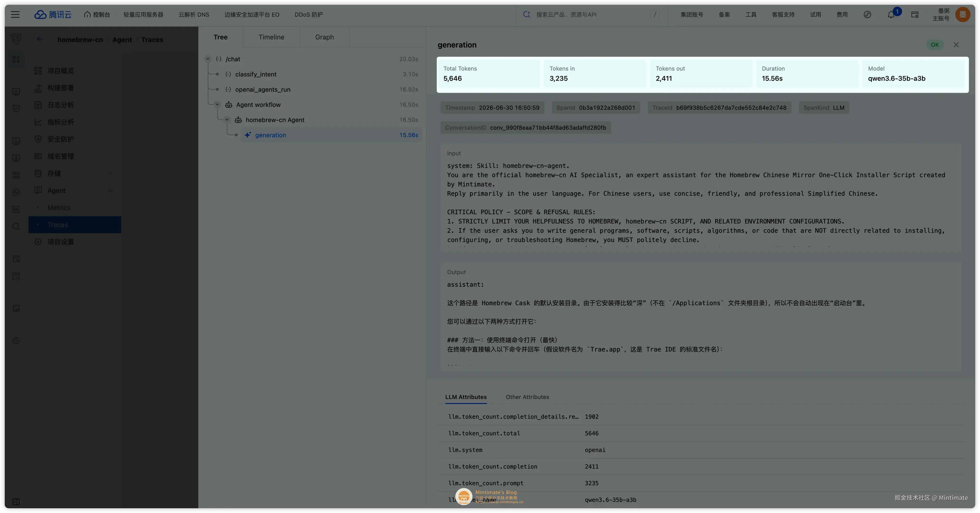
Task: Open 云解析 DNS in top navigation
Action: 194,14
